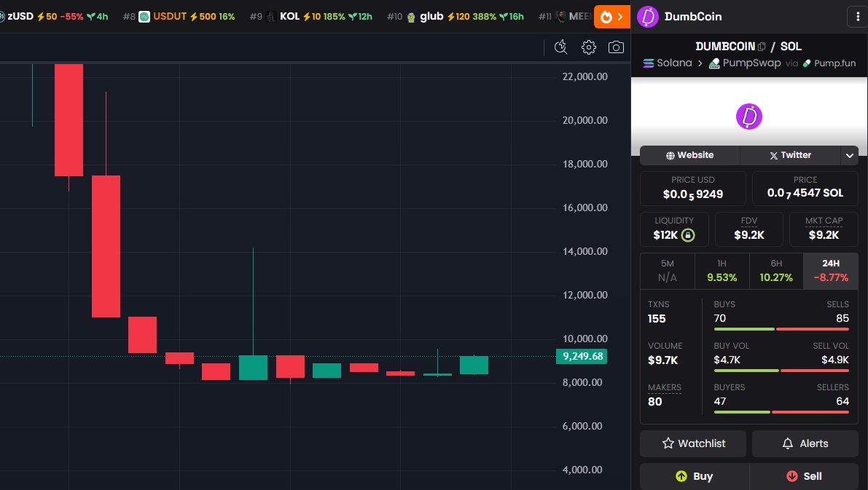
Task: Open the token Twitter link
Action: point(791,155)
